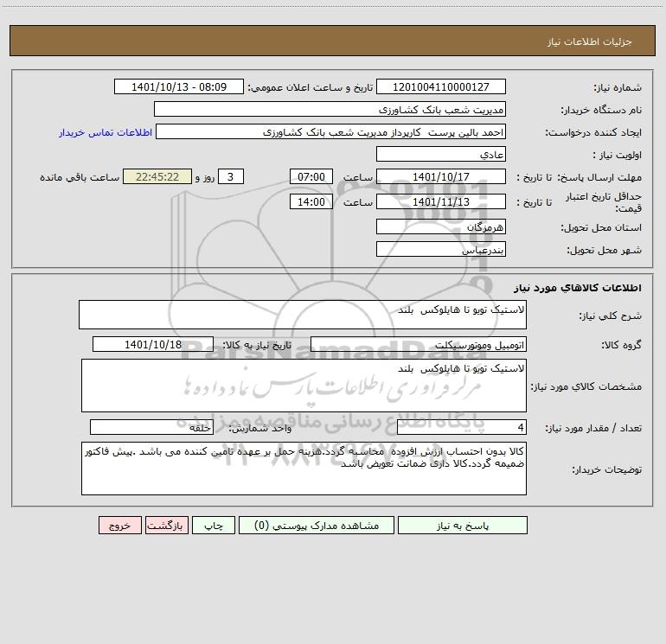Click the توضیحات خریدار label

pos(607,469)
